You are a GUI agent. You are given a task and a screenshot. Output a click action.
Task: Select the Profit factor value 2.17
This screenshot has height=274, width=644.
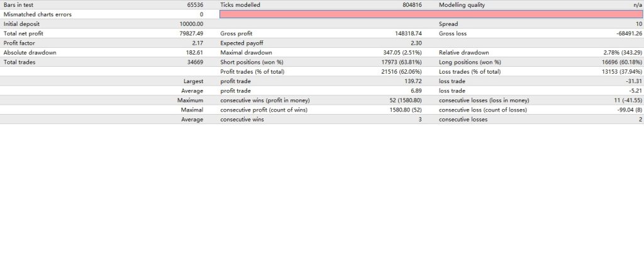pos(196,43)
